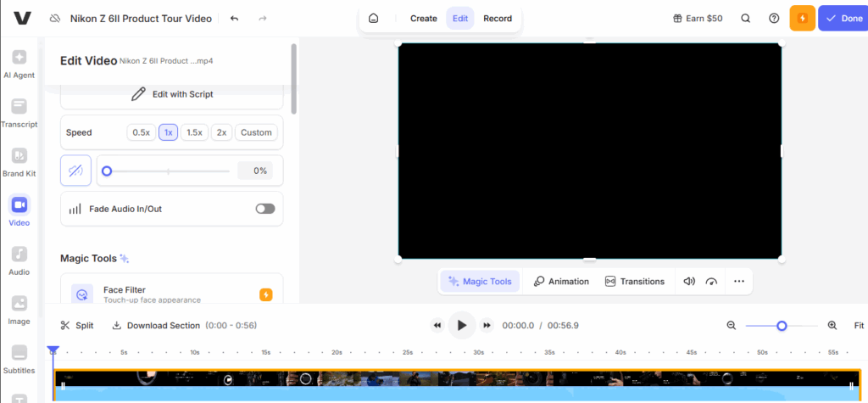
Task: Click the home icon in top bar
Action: click(373, 18)
